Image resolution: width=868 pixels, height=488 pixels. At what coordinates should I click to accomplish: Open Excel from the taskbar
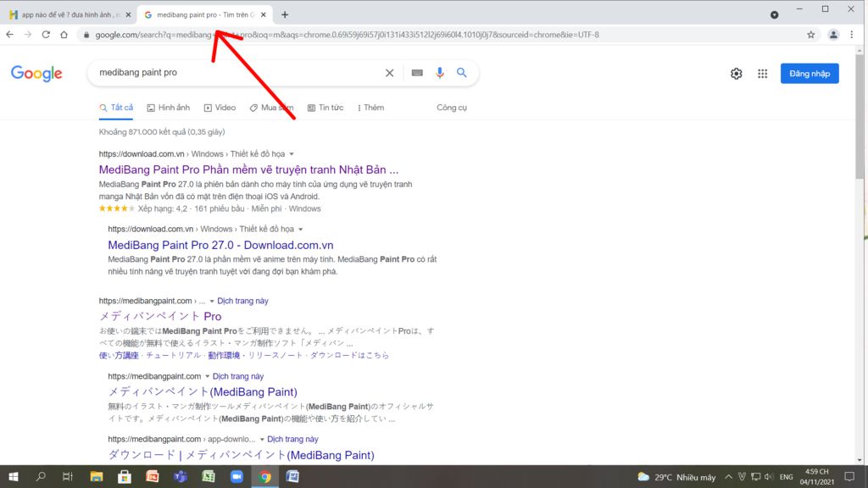(x=209, y=476)
